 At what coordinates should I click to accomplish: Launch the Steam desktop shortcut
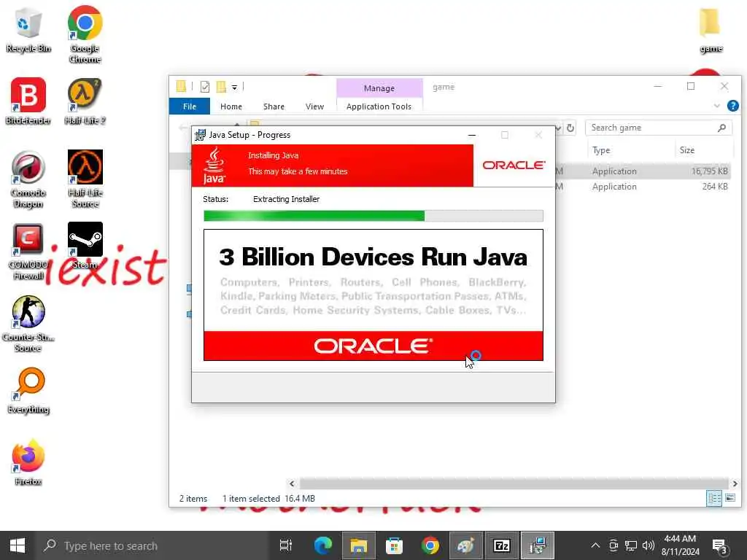(85, 246)
